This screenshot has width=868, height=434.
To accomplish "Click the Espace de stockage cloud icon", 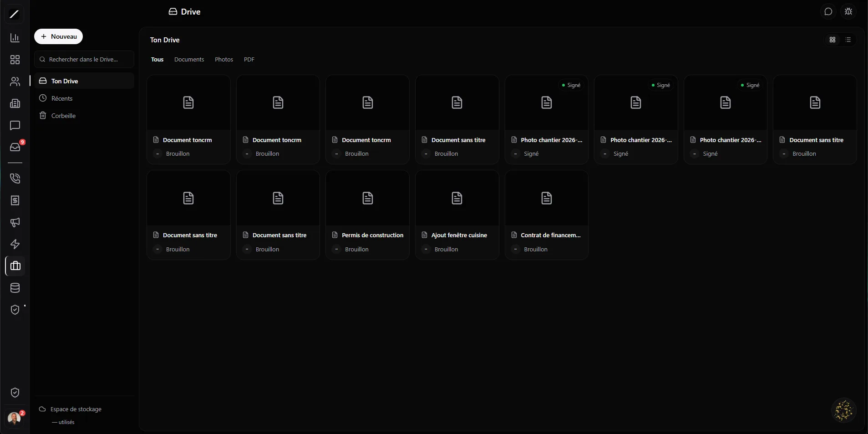I will click(42, 409).
